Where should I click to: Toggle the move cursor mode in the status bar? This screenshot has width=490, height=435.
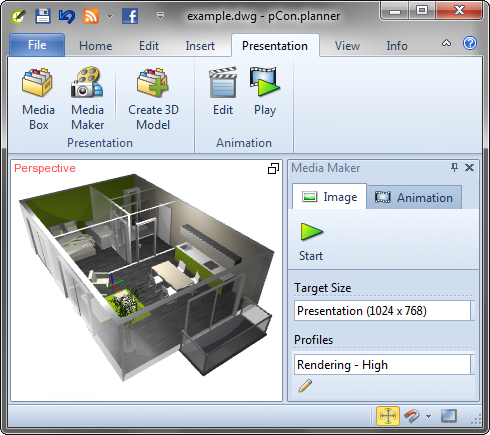(x=388, y=416)
